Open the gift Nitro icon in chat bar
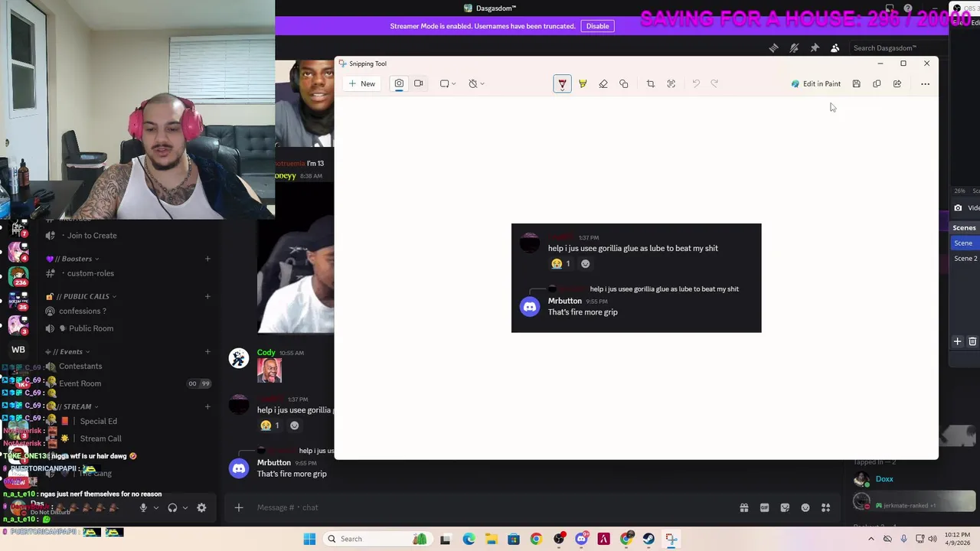 (x=743, y=507)
